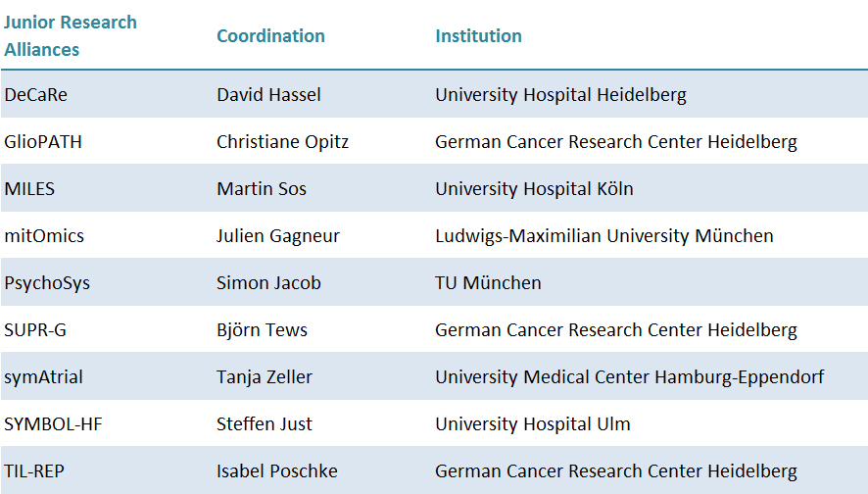
Task: Click coordinator Tanja Zeller
Action: coord(265,377)
